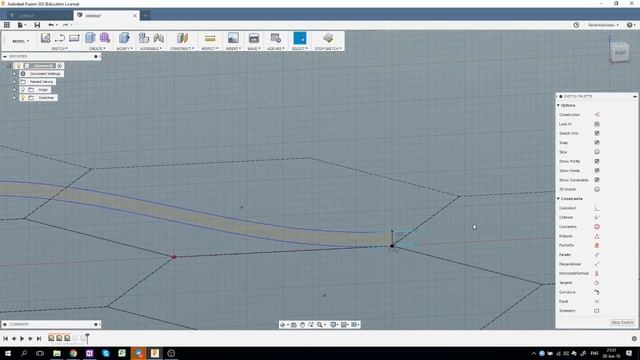Click the Extrude icon in Create group
This screenshot has width=640, height=360.
(90, 38)
